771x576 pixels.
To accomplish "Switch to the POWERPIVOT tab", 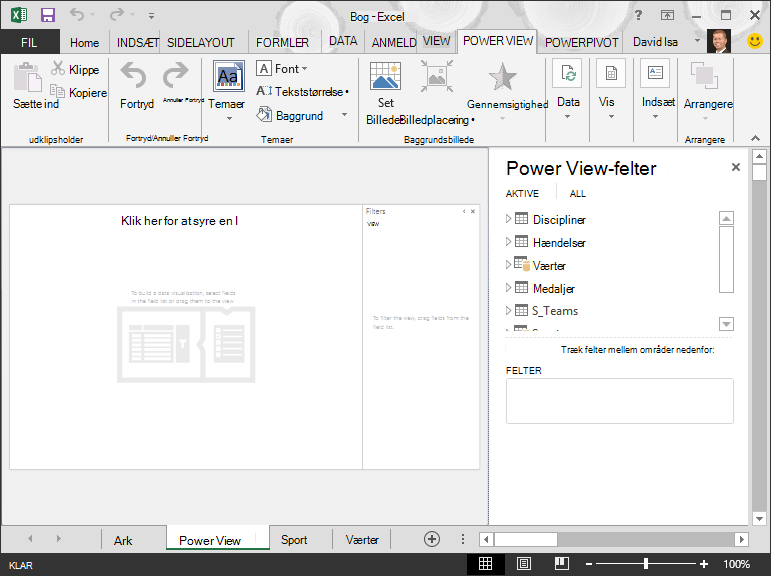I will tap(581, 43).
